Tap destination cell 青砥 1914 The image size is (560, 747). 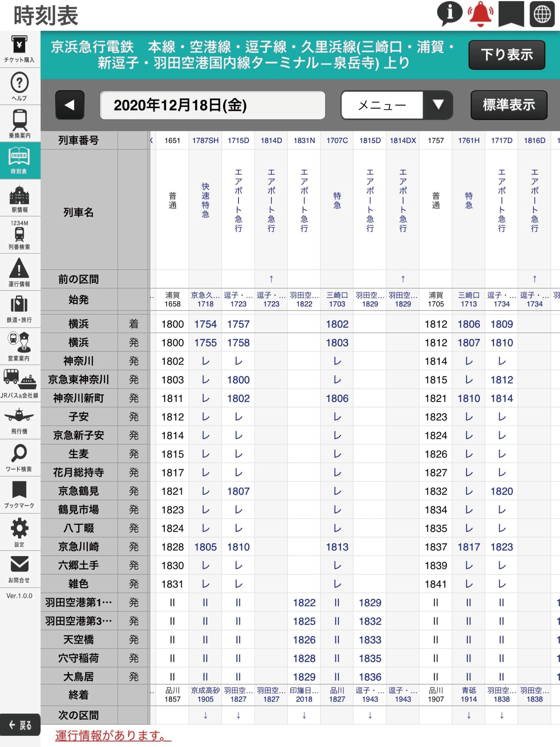[x=469, y=695]
